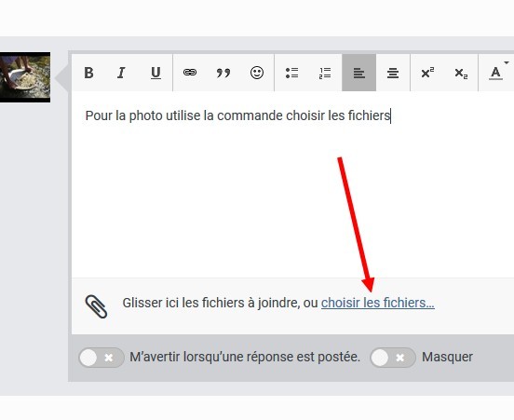514x420 pixels.
Task: Insert a hyperlink
Action: [x=190, y=73]
